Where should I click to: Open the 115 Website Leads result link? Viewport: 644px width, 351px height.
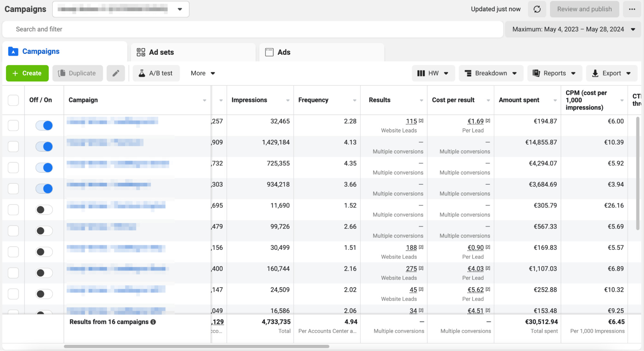point(411,122)
